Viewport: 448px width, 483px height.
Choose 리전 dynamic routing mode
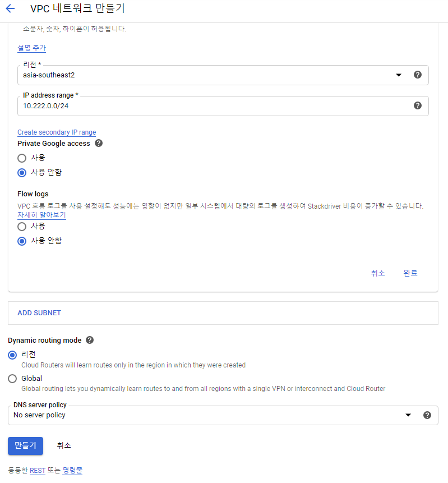(12, 355)
